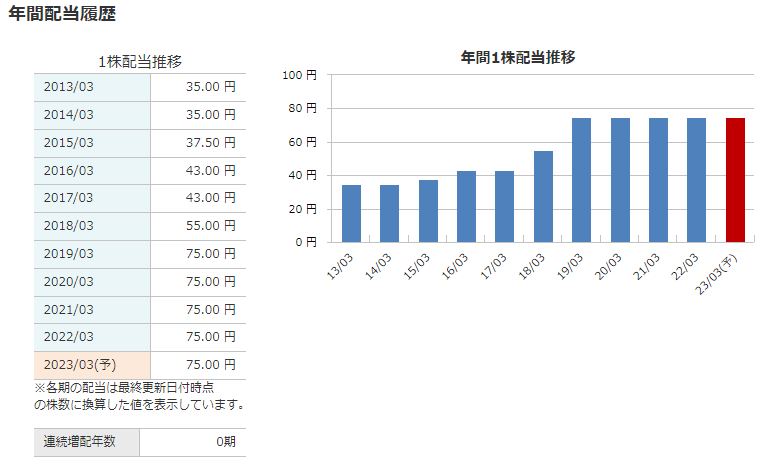
Task: Click the red 23/03(予) forecast bar
Action: 736,180
